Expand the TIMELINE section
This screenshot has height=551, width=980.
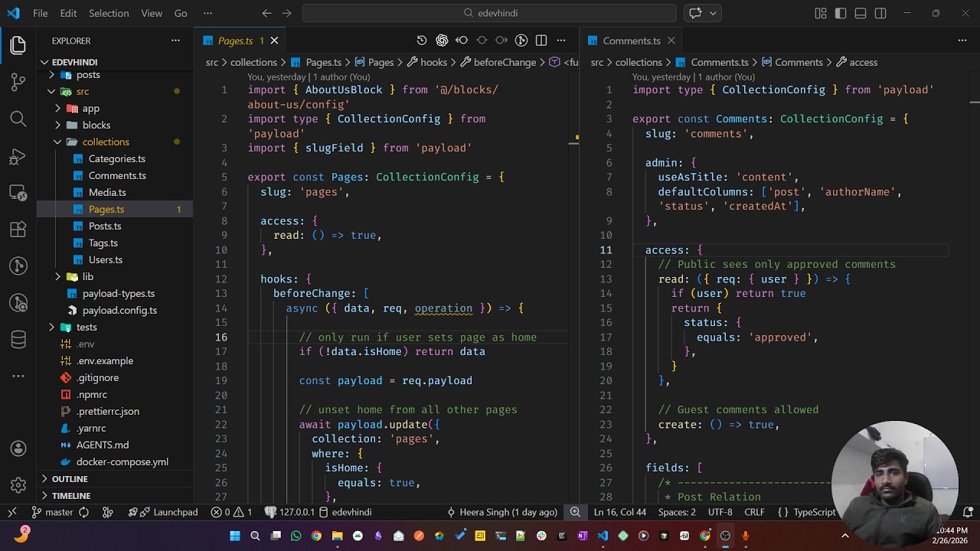pyautogui.click(x=115, y=496)
